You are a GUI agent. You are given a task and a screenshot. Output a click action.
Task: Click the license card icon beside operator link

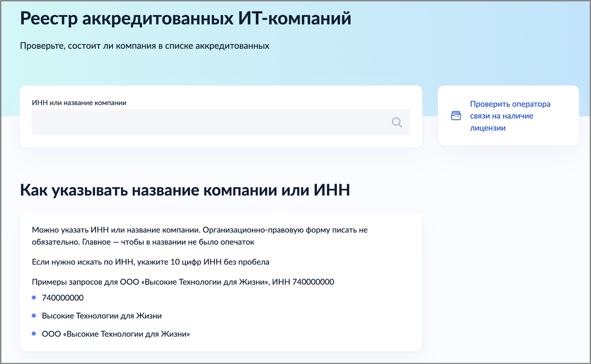456,116
